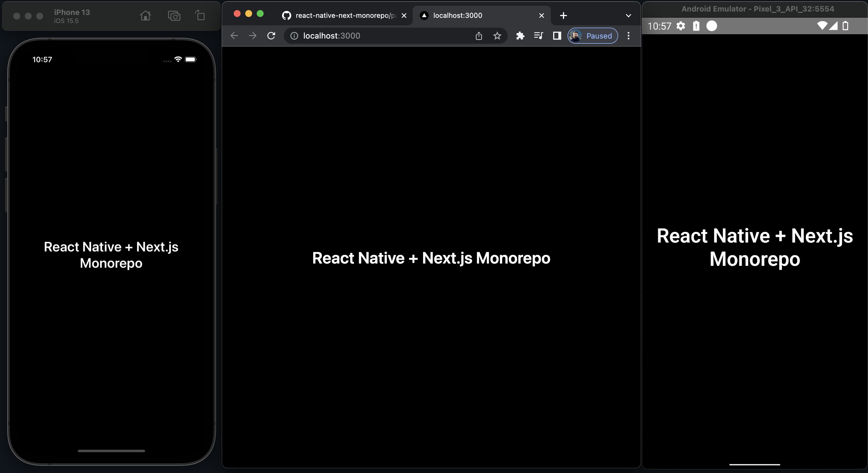Viewport: 868px width, 473px height.
Task: Click Chrome's red close window button
Action: pos(237,14)
